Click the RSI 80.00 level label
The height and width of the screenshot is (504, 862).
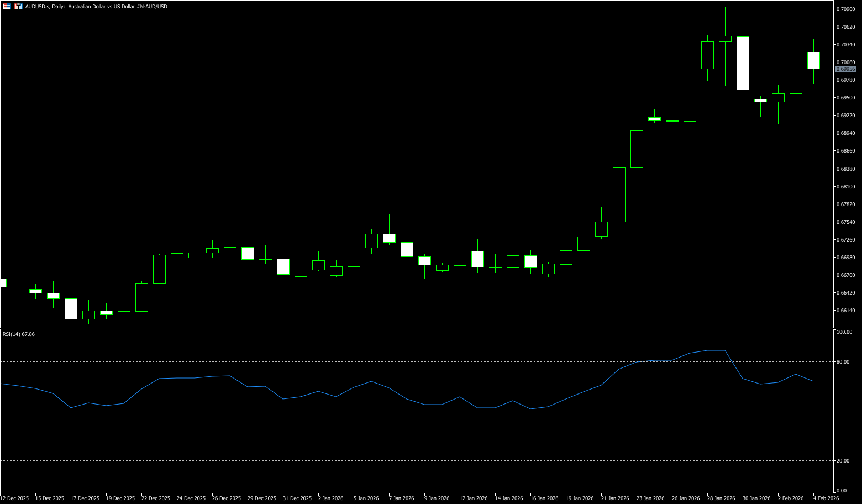click(x=843, y=362)
